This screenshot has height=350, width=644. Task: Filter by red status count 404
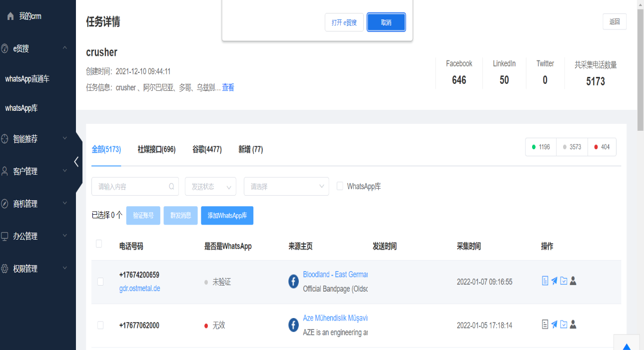[602, 147]
